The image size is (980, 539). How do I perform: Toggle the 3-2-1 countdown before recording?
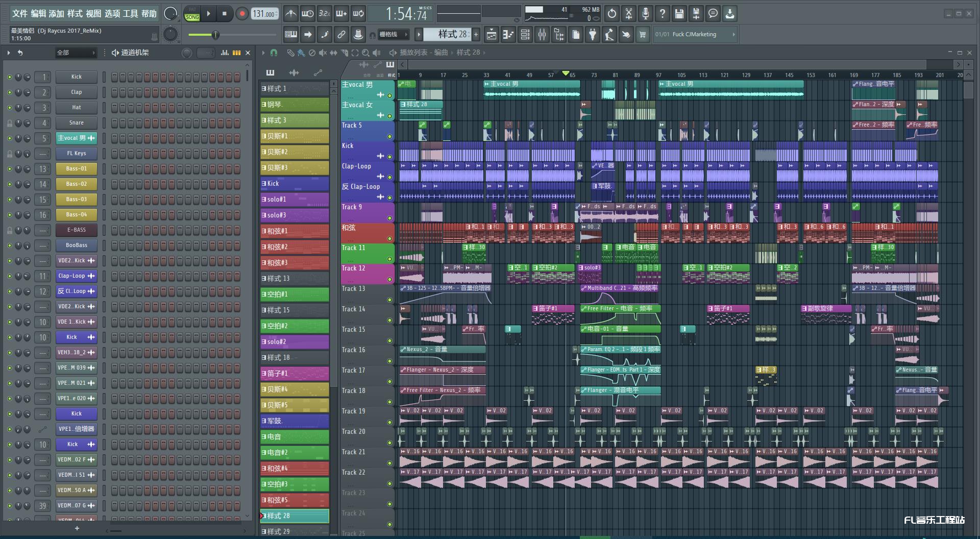tap(325, 14)
